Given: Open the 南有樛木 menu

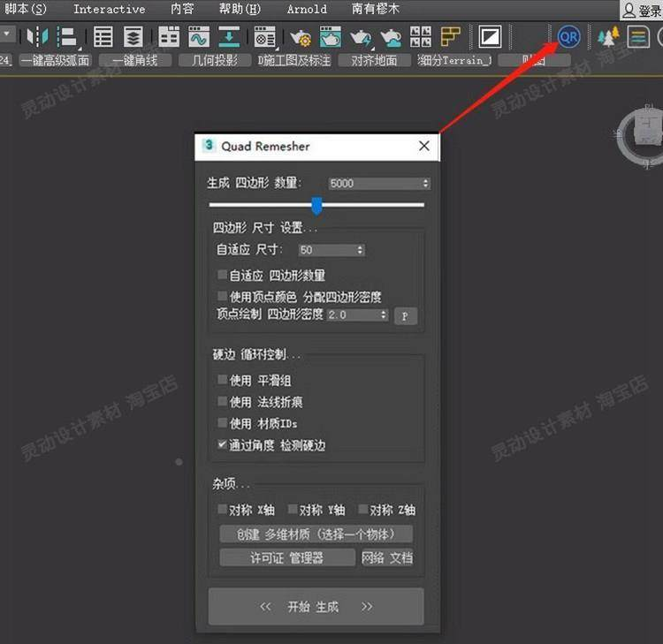Looking at the screenshot, I should point(376,9).
